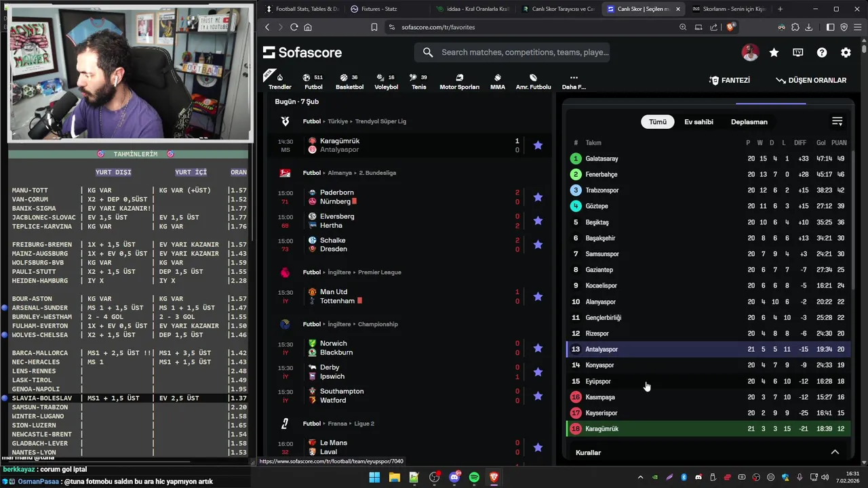Toggle favorite star for Norwich-Blackburn match

pyautogui.click(x=538, y=348)
